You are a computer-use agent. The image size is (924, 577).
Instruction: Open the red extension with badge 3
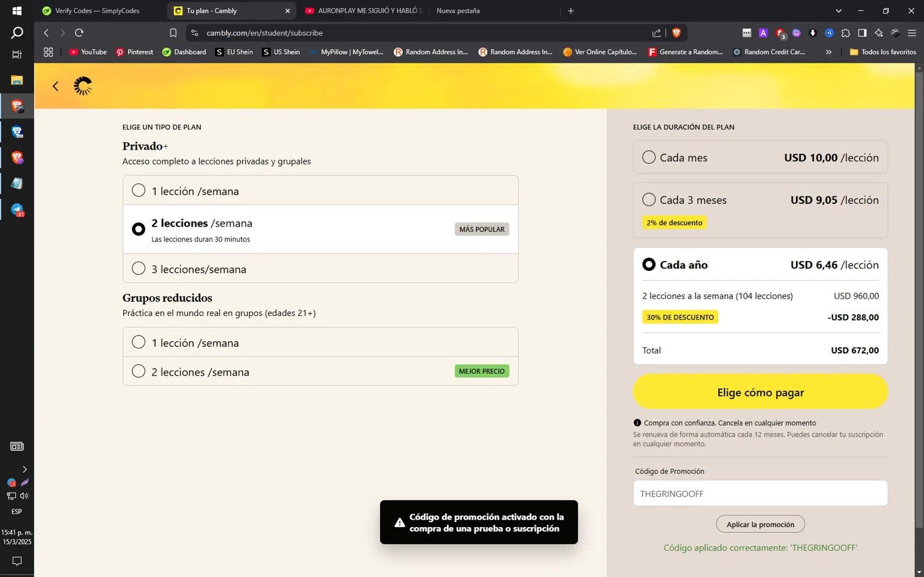coord(780,33)
